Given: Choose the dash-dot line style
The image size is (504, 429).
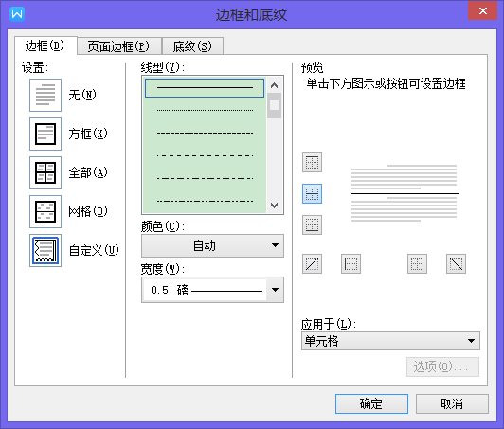Looking at the screenshot, I should pos(205,178).
